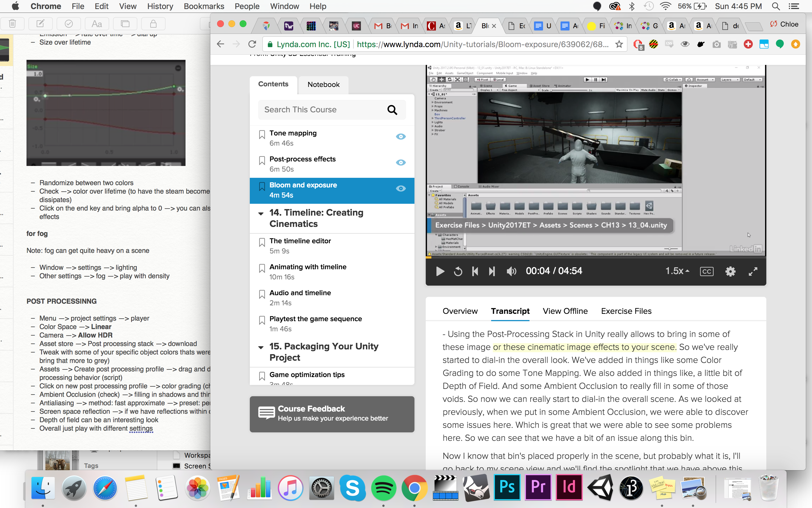Bookmark Game optimization tips video
The height and width of the screenshot is (508, 812).
262,376
